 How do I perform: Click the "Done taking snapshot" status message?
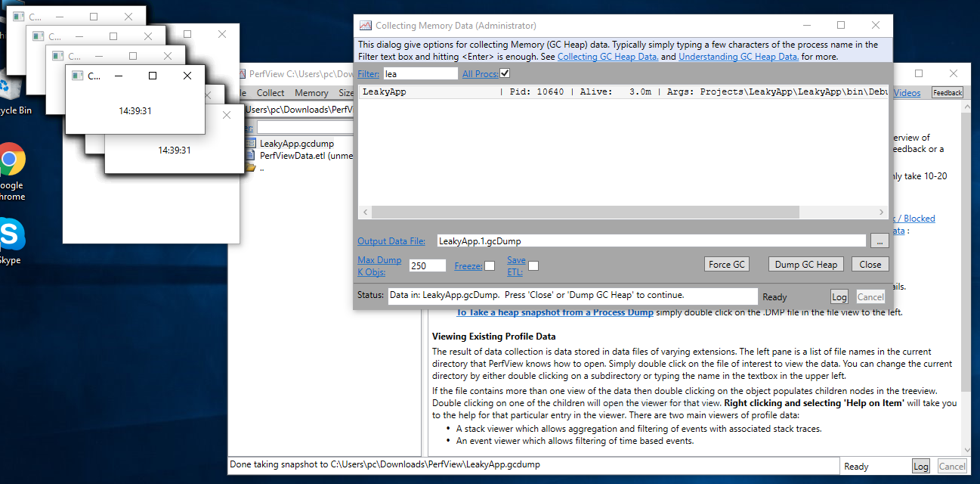(x=385, y=465)
